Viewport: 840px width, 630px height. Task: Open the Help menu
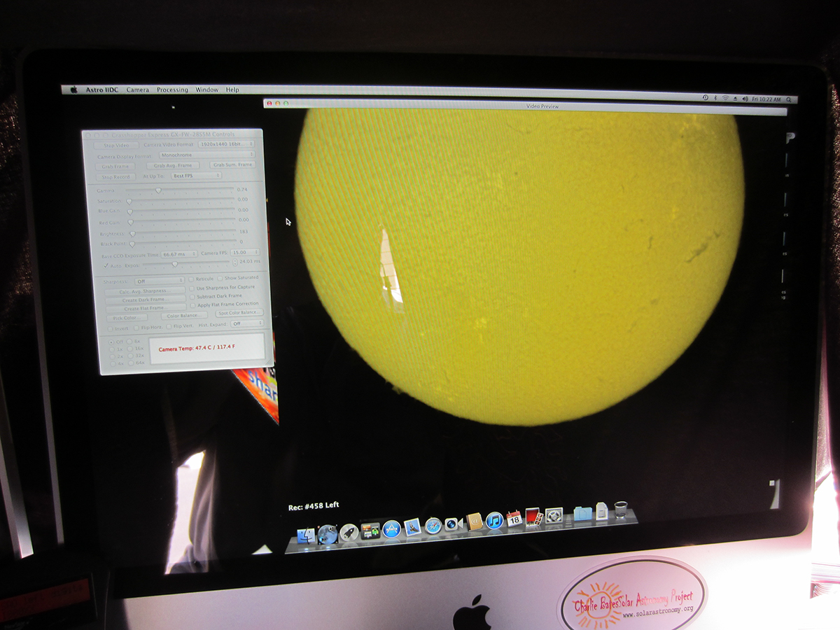(232, 90)
